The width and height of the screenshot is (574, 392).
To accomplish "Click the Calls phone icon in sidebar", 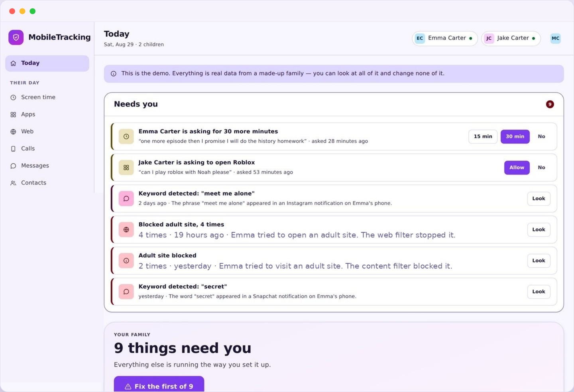I will click(13, 149).
